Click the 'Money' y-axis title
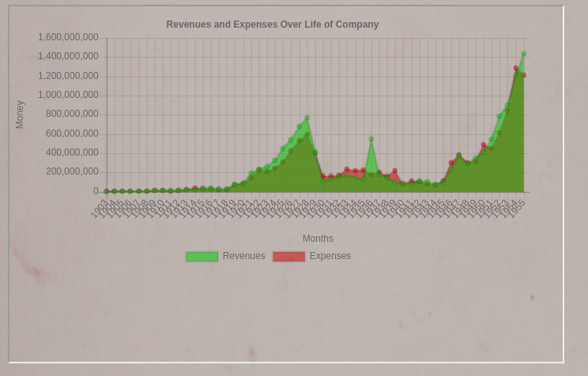 pyautogui.click(x=20, y=115)
